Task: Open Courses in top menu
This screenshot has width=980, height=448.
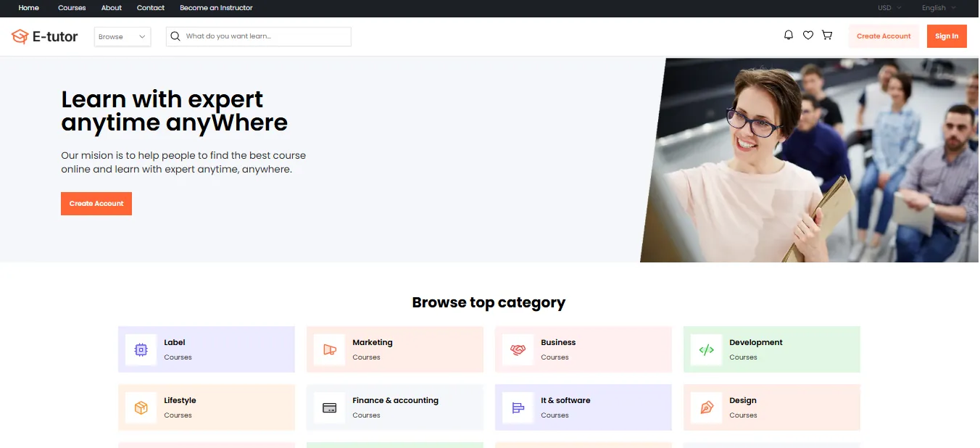Action: click(72, 8)
